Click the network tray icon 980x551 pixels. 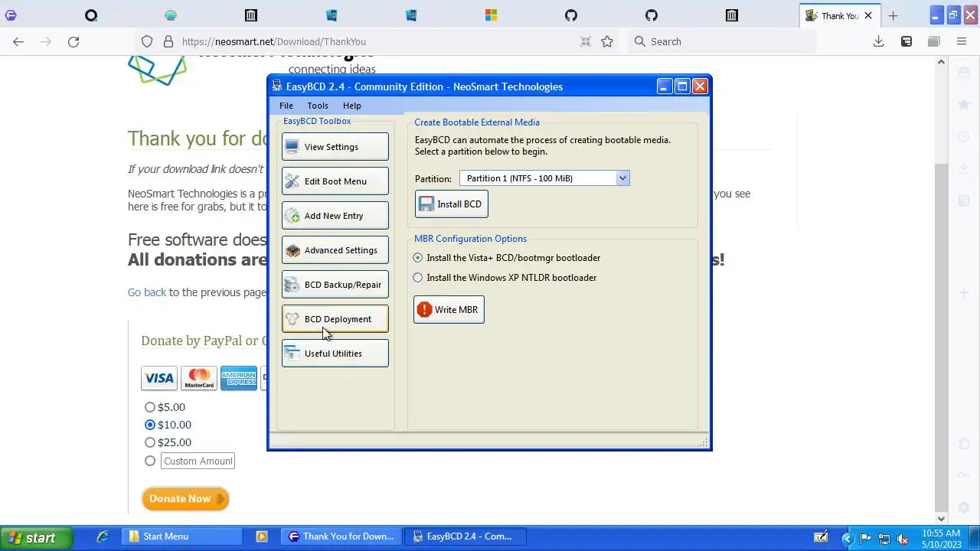(x=884, y=539)
